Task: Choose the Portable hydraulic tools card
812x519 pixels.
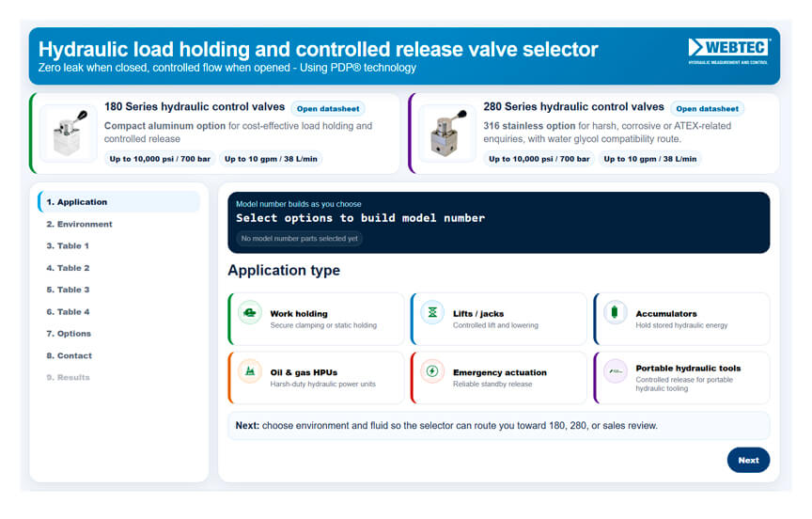Action: (681, 378)
